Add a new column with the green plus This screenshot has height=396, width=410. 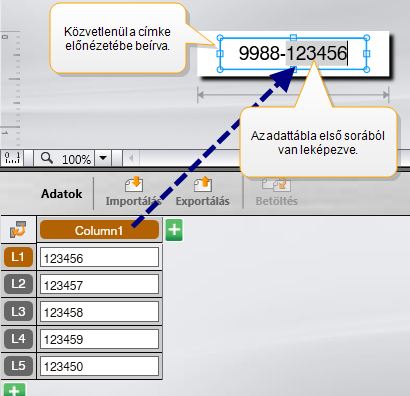(x=174, y=230)
